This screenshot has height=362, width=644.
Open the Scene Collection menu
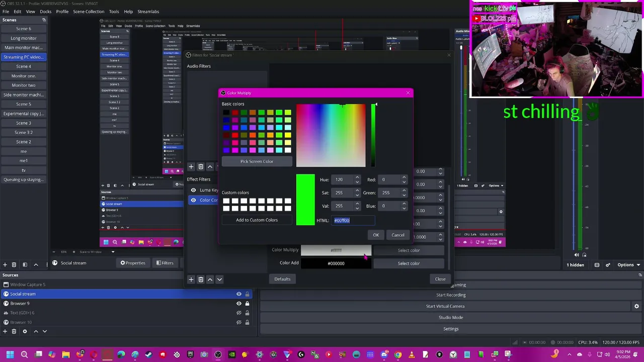click(89, 12)
